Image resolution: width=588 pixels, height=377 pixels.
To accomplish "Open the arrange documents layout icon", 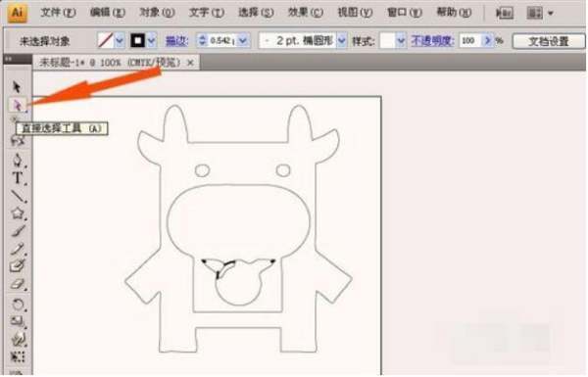I will coord(534,14).
